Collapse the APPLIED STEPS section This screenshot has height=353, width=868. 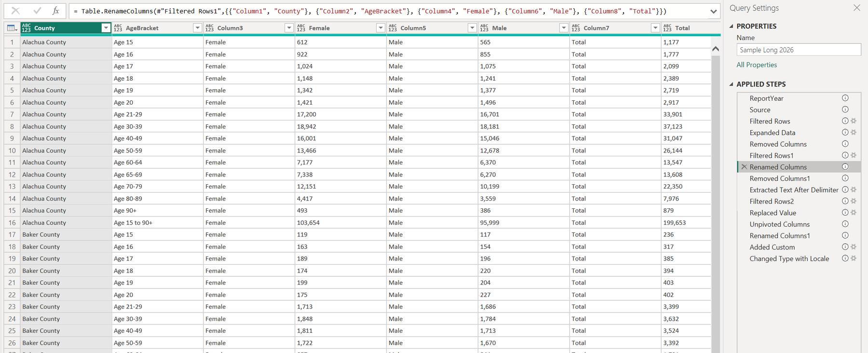click(732, 84)
